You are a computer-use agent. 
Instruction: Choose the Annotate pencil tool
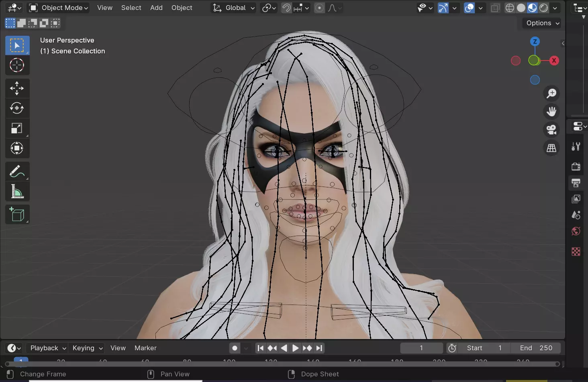tap(17, 171)
